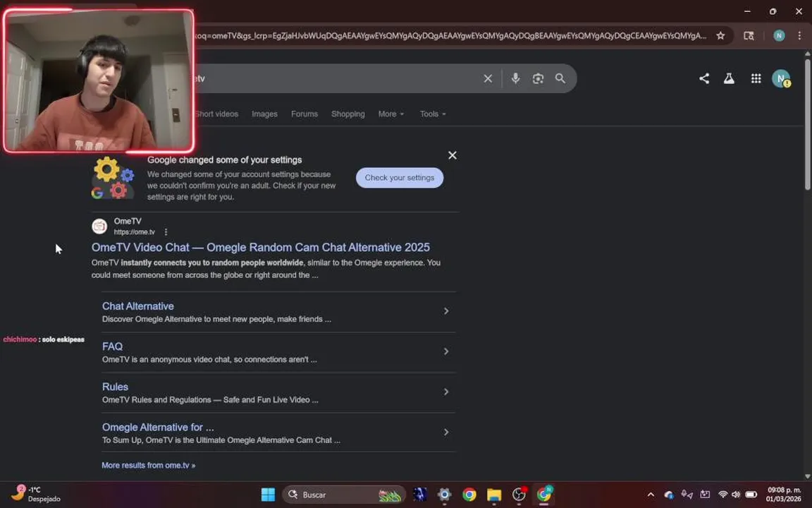Click the active Chrome profile taskbar icon
Image resolution: width=812 pixels, height=508 pixels.
tap(543, 495)
